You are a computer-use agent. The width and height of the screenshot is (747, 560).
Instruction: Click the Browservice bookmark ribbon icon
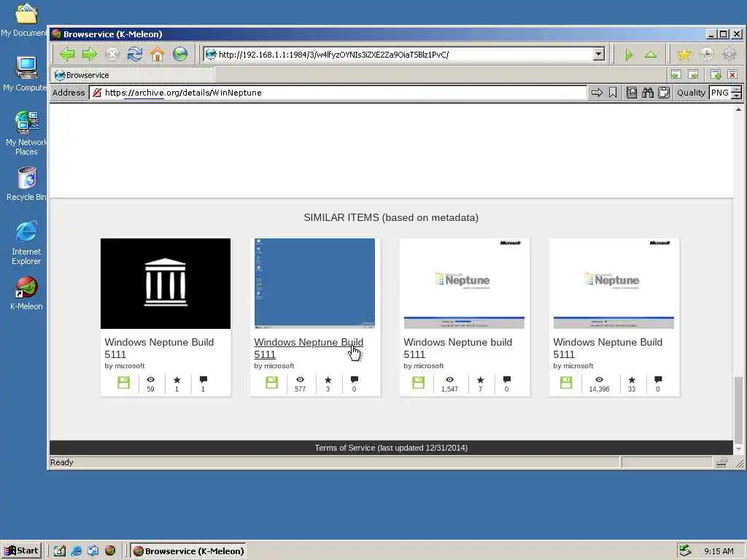(x=613, y=93)
